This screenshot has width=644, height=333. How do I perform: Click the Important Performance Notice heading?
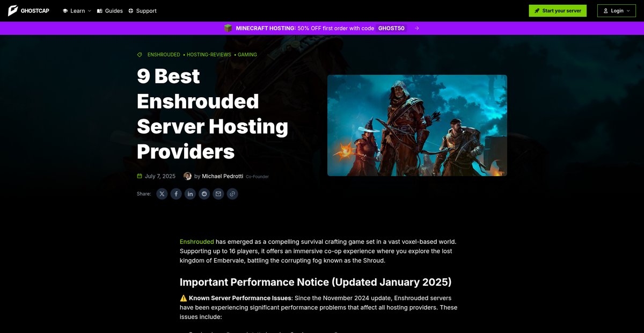click(316, 282)
